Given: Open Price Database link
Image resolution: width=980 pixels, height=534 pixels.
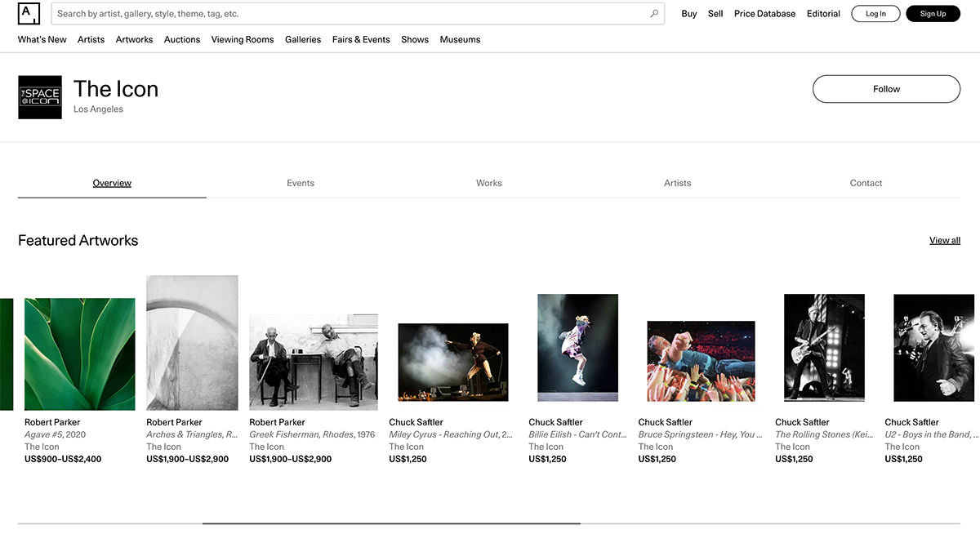Looking at the screenshot, I should click(764, 14).
